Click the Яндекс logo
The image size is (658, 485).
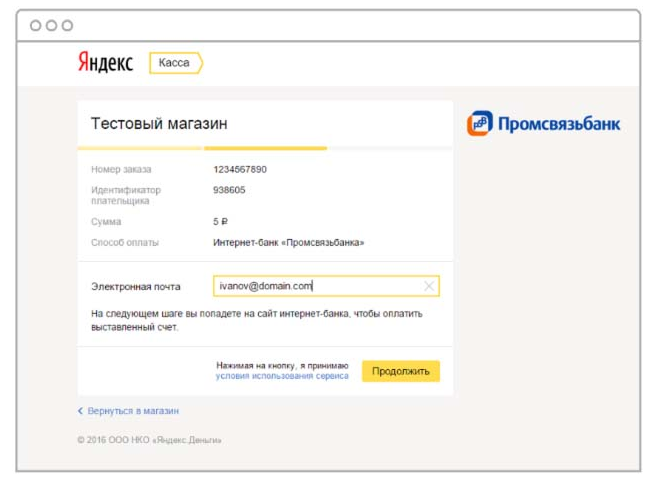106,63
